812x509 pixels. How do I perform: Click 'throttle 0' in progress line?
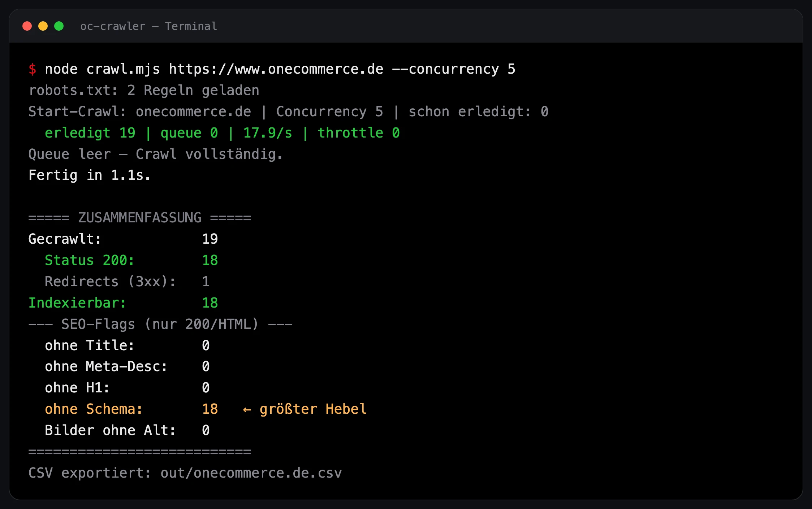coord(359,133)
